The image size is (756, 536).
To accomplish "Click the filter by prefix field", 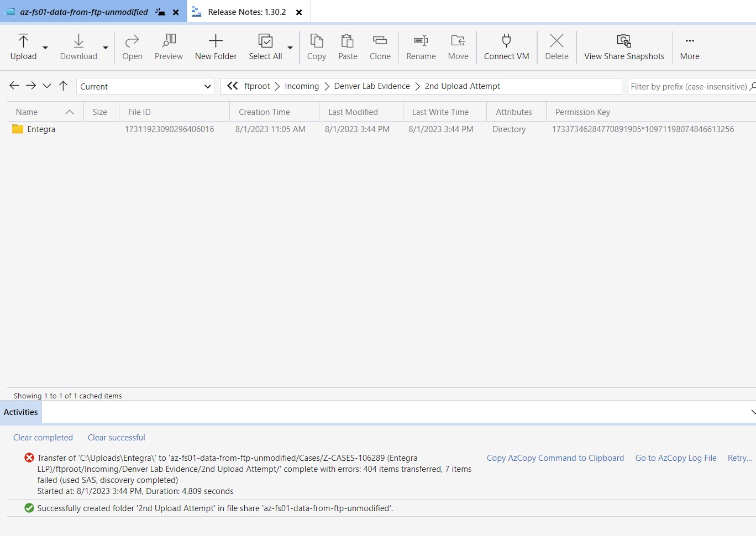I will 685,86.
